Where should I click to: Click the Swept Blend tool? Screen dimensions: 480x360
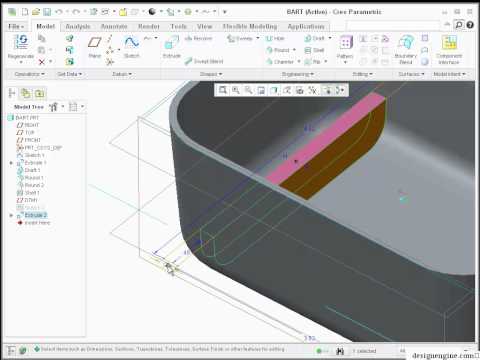[204, 61]
